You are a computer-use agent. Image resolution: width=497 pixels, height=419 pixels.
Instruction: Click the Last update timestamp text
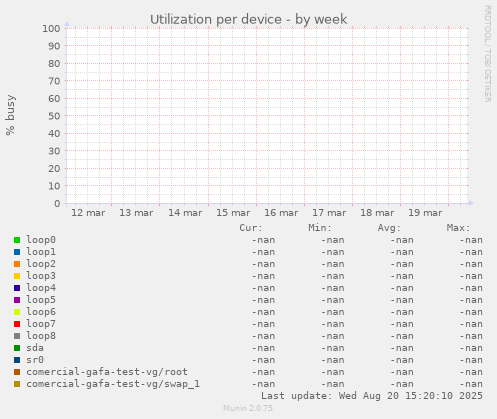(372, 396)
